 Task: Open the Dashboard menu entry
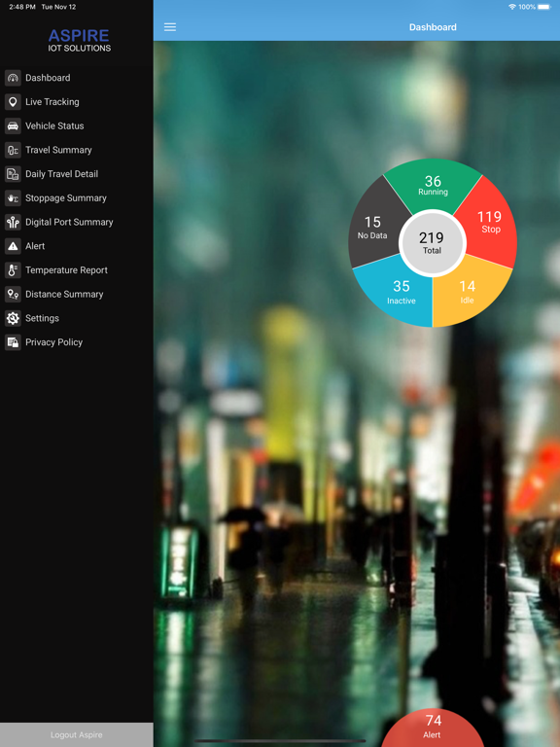pos(48,78)
